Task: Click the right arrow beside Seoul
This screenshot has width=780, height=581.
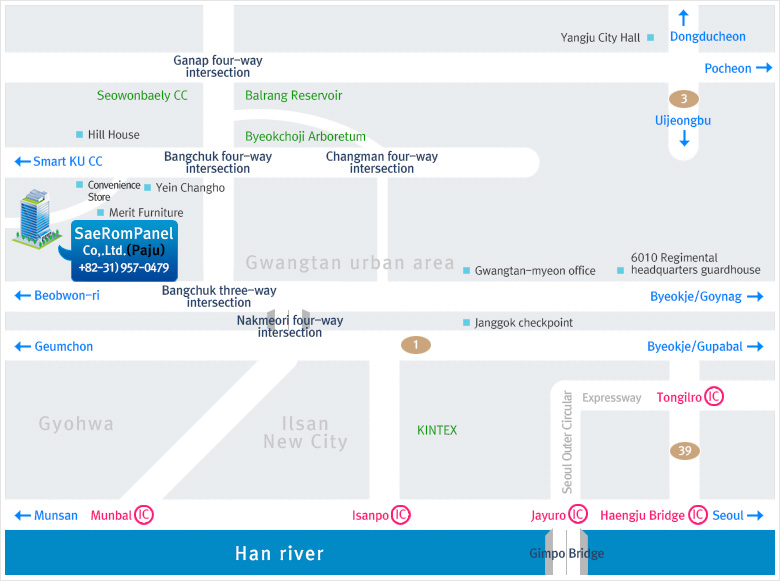Action: pos(755,515)
